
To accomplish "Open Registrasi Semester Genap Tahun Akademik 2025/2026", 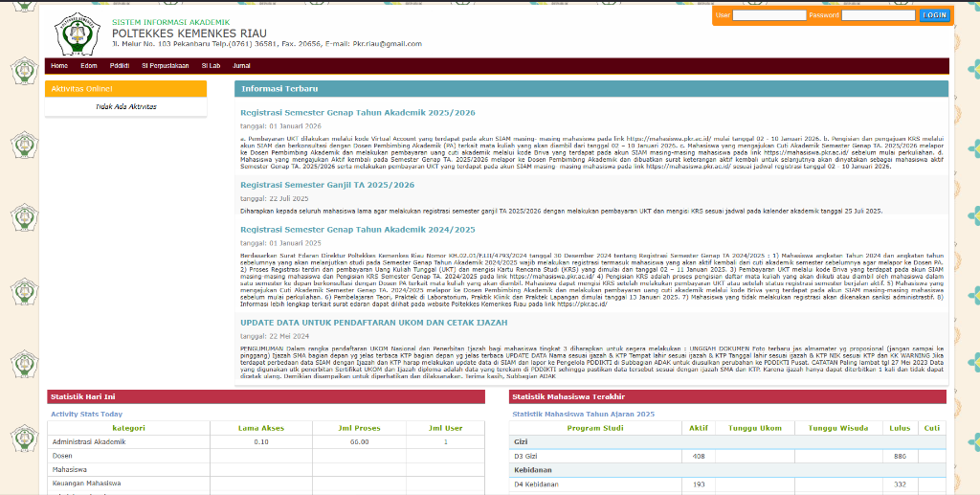I will pyautogui.click(x=358, y=113).
